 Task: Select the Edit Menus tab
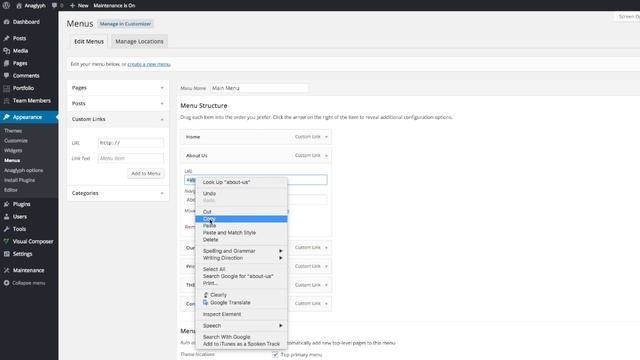[89, 42]
